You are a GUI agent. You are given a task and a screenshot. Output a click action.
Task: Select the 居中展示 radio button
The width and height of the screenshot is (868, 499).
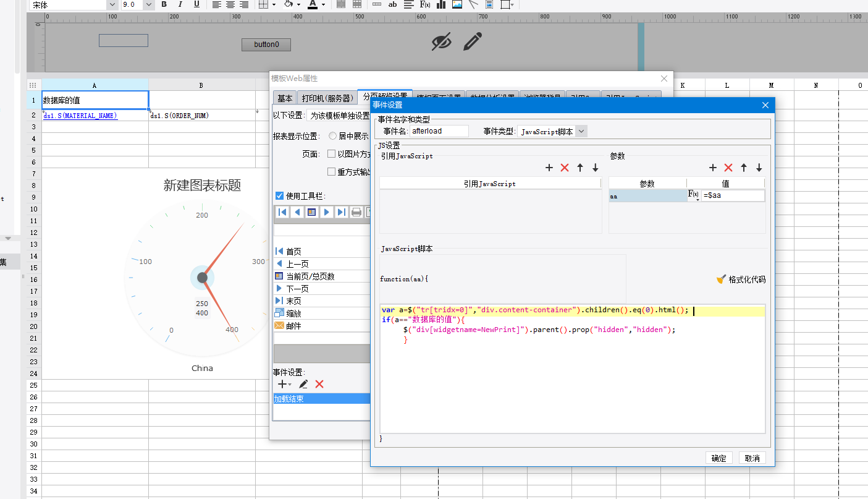333,136
